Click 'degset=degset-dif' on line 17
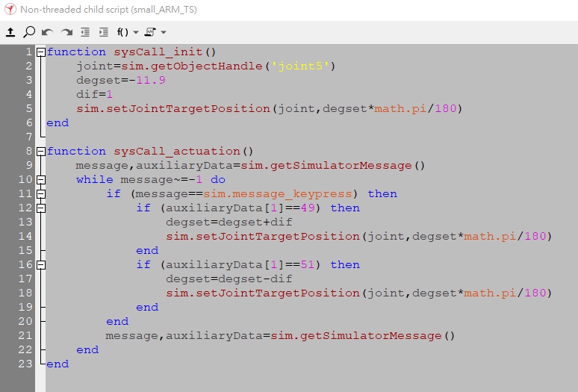 pos(229,279)
